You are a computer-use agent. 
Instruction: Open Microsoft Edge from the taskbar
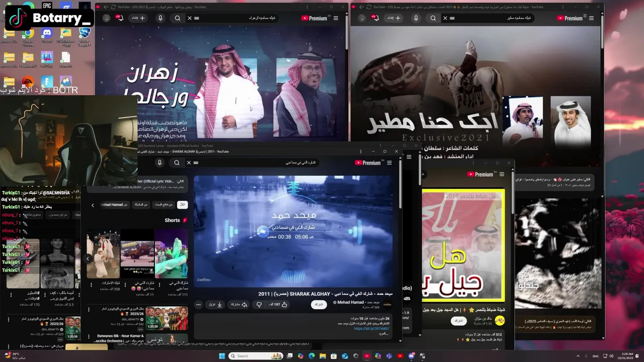coord(311,356)
